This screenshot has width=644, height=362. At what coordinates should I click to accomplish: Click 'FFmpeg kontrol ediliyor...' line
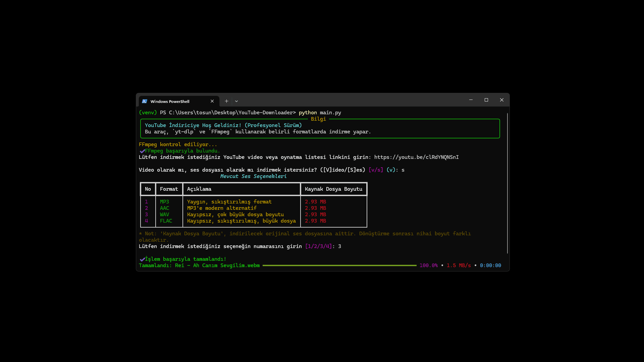click(x=178, y=144)
